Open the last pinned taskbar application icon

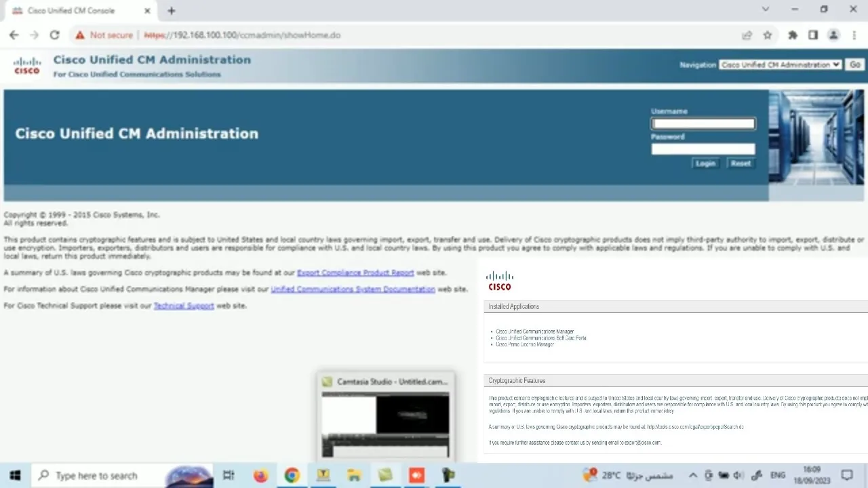coord(448,475)
